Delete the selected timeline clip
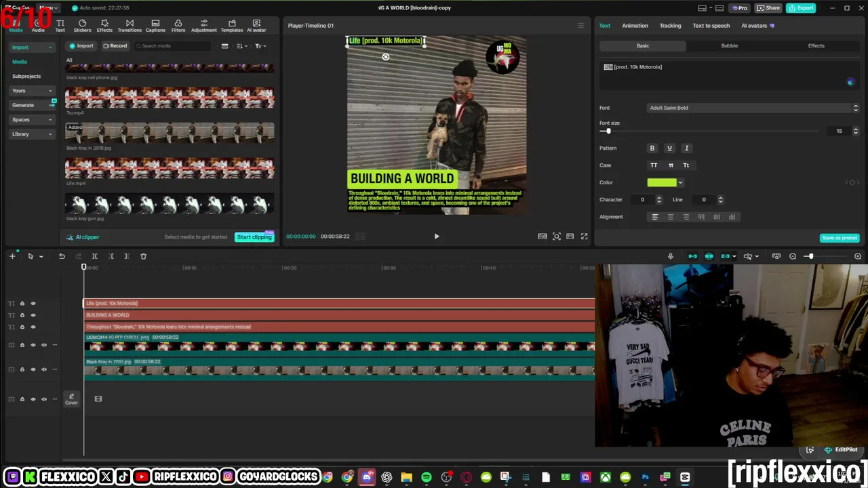Viewport: 868px width, 488px height. pos(143,256)
